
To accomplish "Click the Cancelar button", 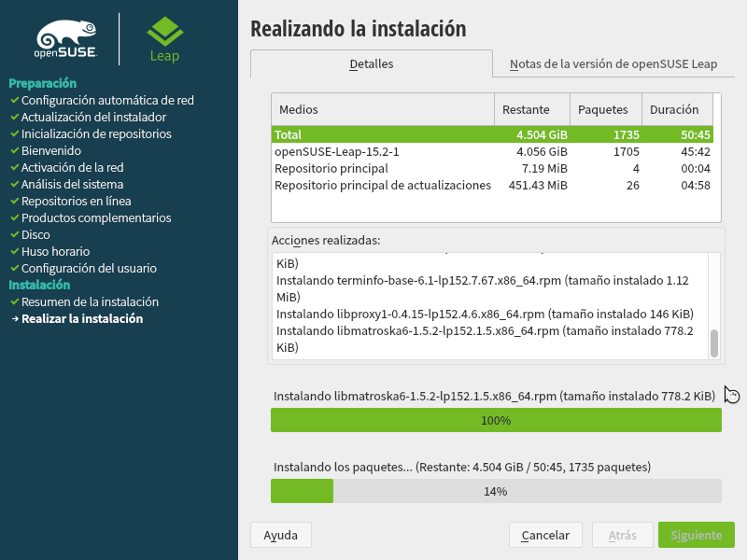I will [x=545, y=535].
